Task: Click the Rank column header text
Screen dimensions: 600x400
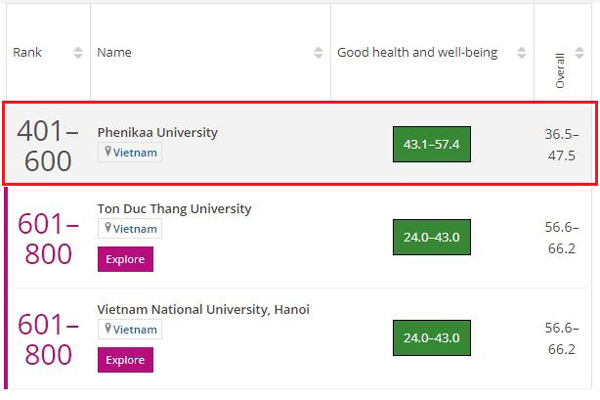Action: pyautogui.click(x=27, y=53)
